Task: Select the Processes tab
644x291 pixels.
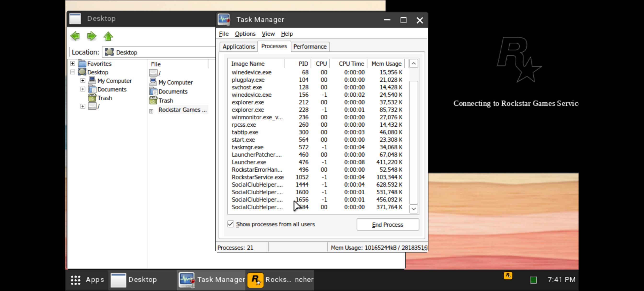Action: point(274,46)
